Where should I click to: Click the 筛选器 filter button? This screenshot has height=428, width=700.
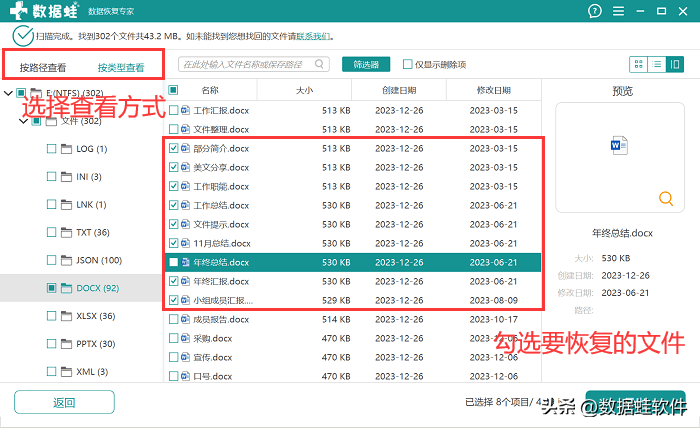[x=367, y=64]
